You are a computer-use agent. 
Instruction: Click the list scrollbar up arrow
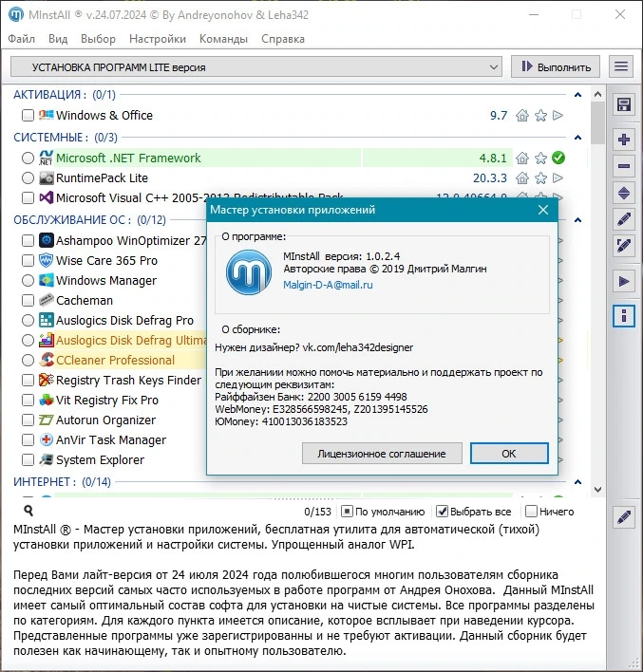[597, 94]
